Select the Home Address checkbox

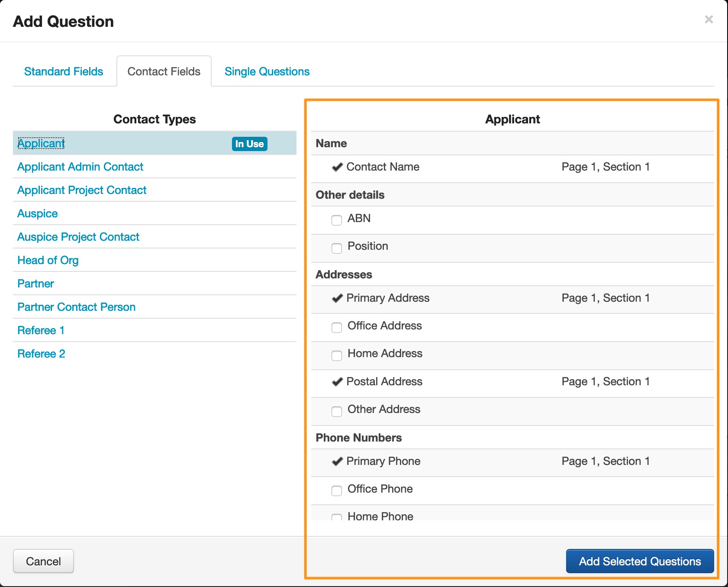tap(337, 355)
